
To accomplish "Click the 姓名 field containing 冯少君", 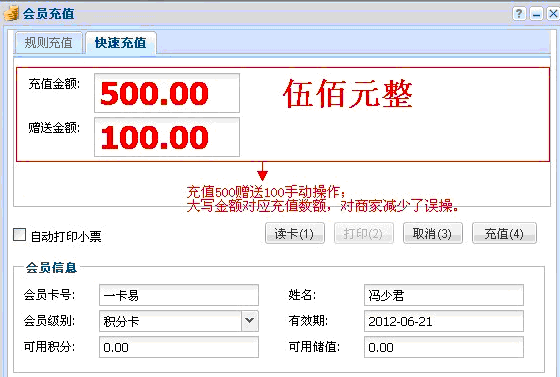I will [x=444, y=295].
